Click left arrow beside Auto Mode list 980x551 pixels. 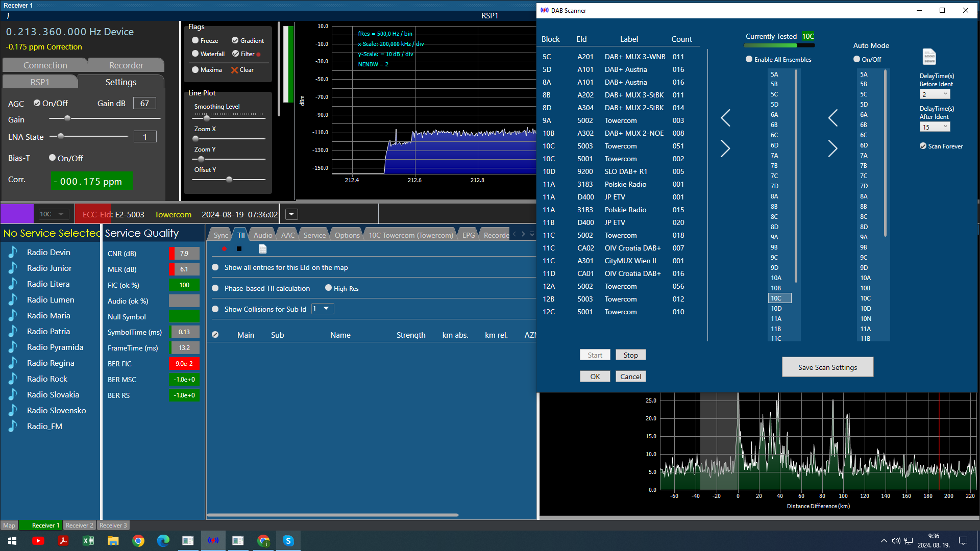tap(832, 118)
